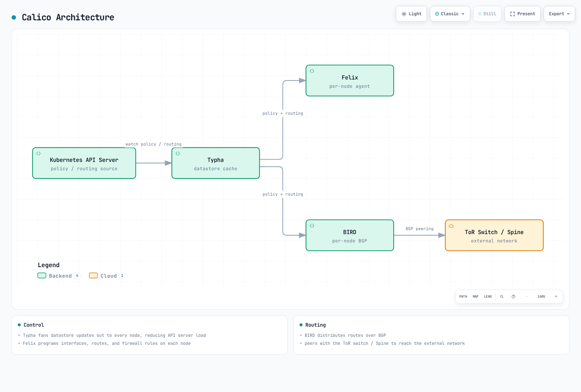This screenshot has height=392, width=581.
Task: Click the cloud icon on ToR Switch node
Action: coord(451,226)
